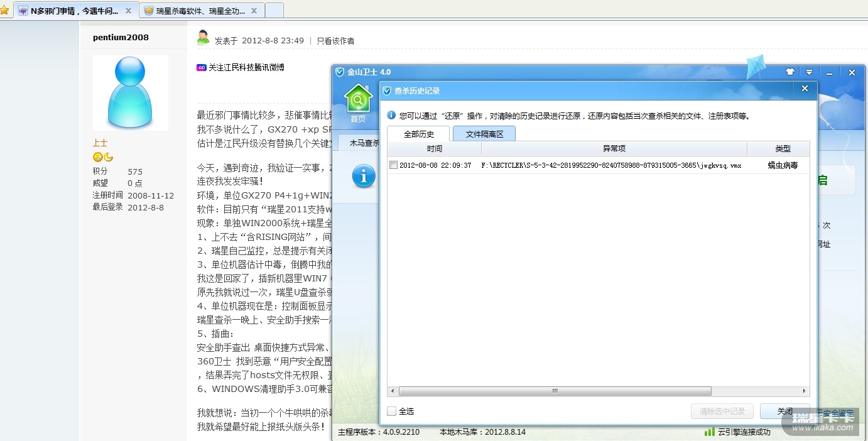The image size is (868, 441).
Task: Click the 发表于 2012-8-8 23:49 post time
Action: point(259,41)
